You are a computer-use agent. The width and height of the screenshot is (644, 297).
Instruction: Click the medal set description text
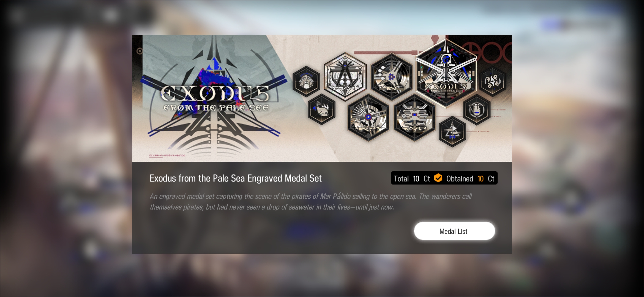[311, 202]
